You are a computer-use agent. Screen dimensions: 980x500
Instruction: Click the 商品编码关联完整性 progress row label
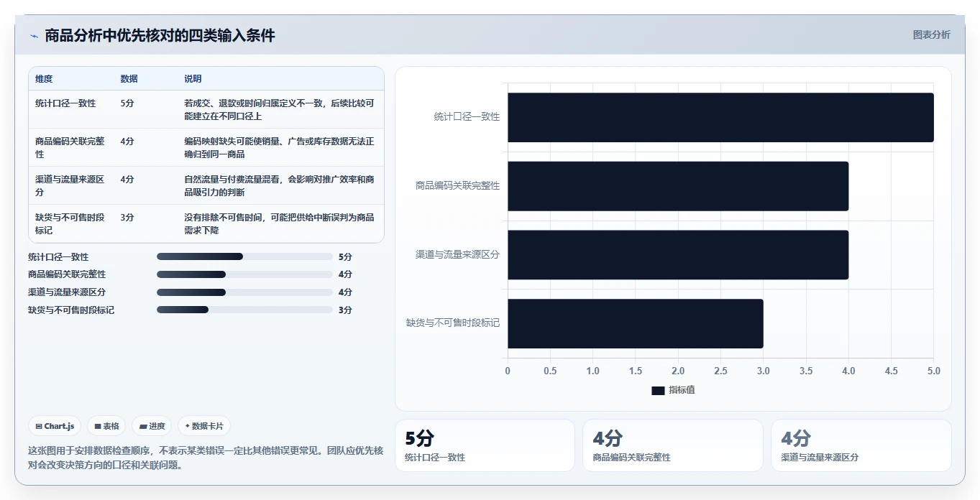(67, 274)
